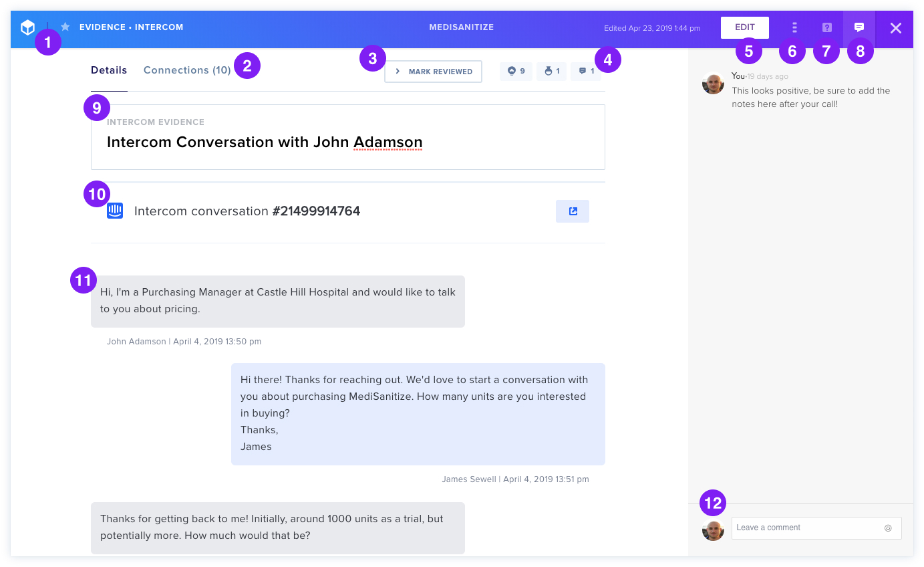Toggle the comments panel icon

click(859, 27)
